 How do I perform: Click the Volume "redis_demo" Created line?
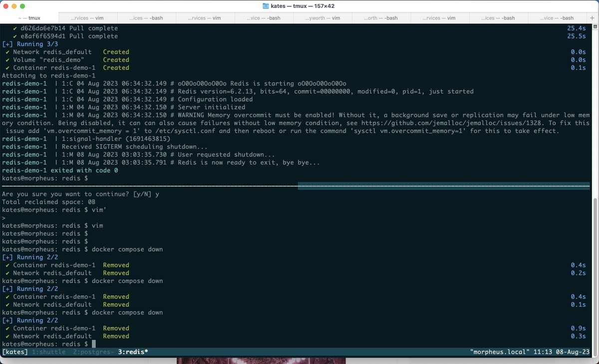(x=67, y=60)
